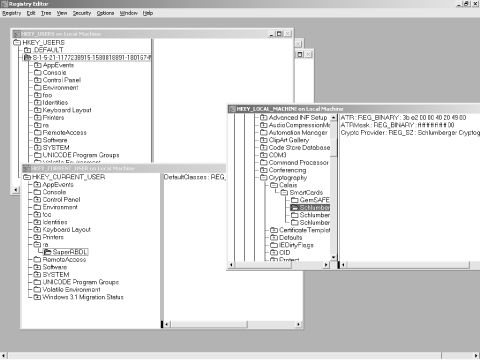Select ra folder in HKEY_USERS window

pyautogui.click(x=46, y=125)
